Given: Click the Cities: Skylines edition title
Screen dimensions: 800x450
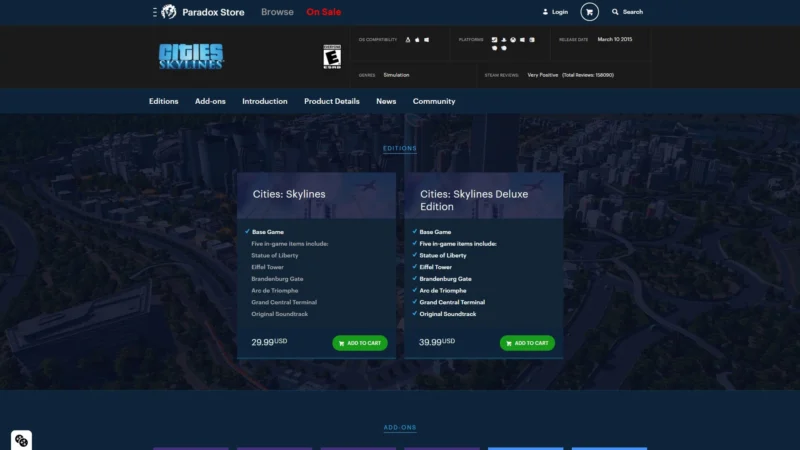Looking at the screenshot, I should [x=289, y=194].
